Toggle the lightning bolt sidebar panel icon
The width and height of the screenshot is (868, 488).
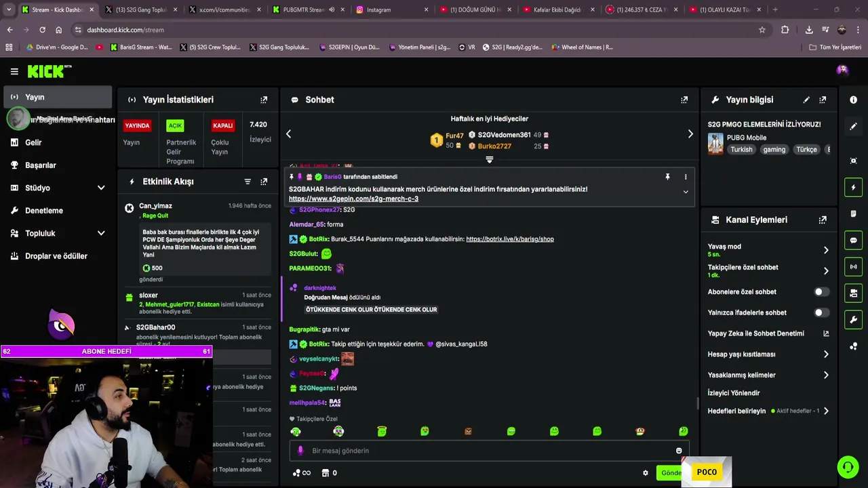point(853,187)
